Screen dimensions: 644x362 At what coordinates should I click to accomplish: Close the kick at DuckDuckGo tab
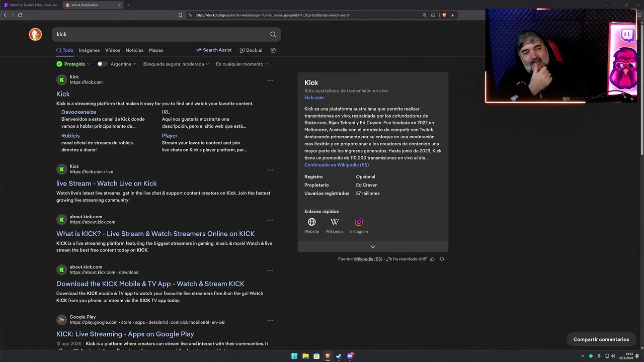119,5
